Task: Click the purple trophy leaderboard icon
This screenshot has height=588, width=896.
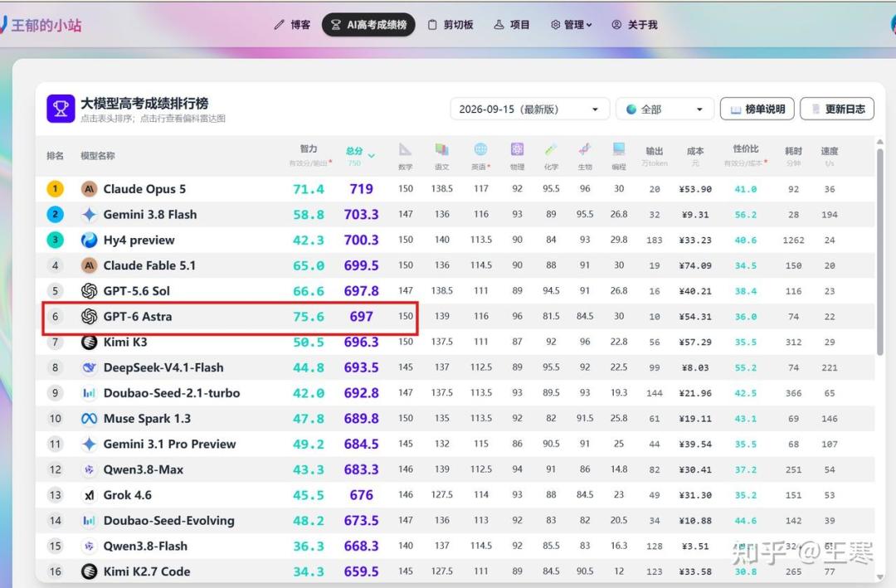Action: (x=61, y=109)
